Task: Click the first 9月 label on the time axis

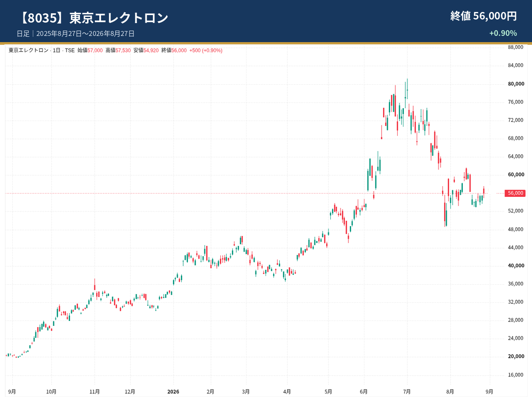Action: pos(12,392)
